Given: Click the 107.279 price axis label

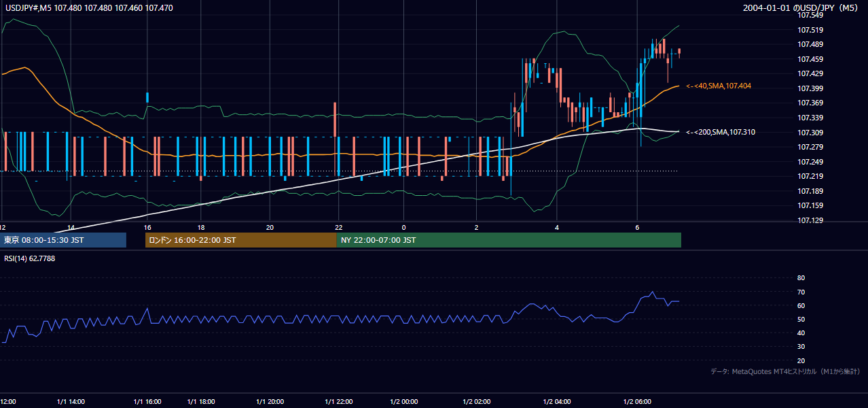Looking at the screenshot, I should coord(811,147).
